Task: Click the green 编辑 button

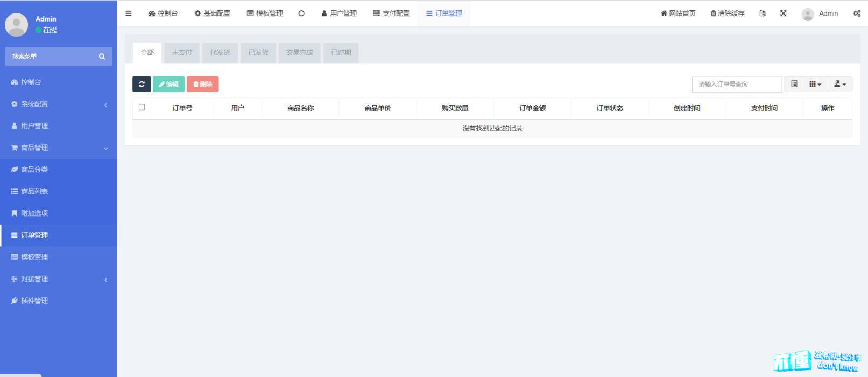Action: click(x=168, y=84)
